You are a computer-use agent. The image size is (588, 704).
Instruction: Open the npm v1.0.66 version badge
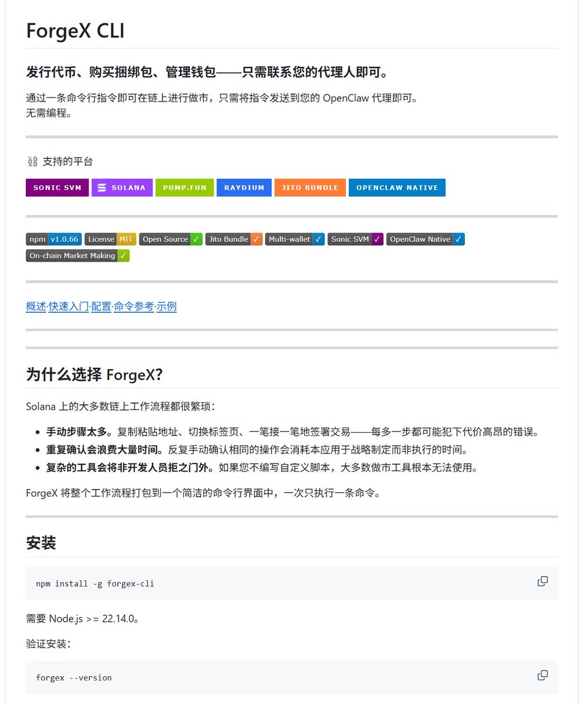coord(53,239)
